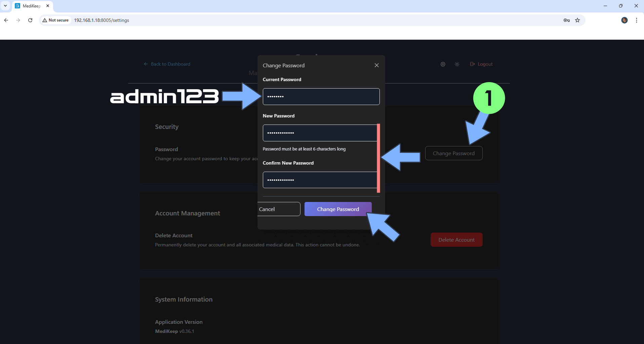
Task: Close the Change Password dialog with X
Action: pos(376,65)
